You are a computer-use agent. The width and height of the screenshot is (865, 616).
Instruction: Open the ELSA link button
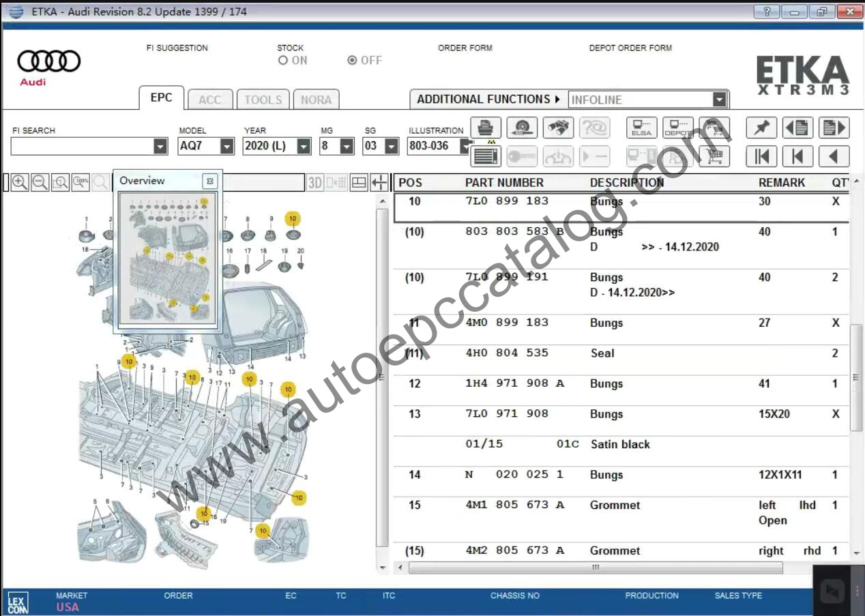coord(642,128)
